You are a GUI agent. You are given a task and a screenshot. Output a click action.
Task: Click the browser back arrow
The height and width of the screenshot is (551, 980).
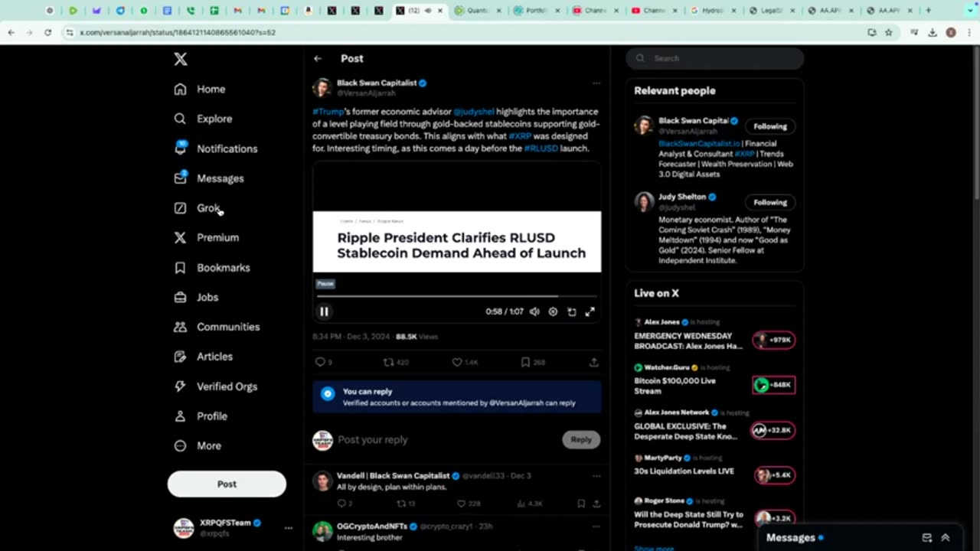tap(11, 33)
